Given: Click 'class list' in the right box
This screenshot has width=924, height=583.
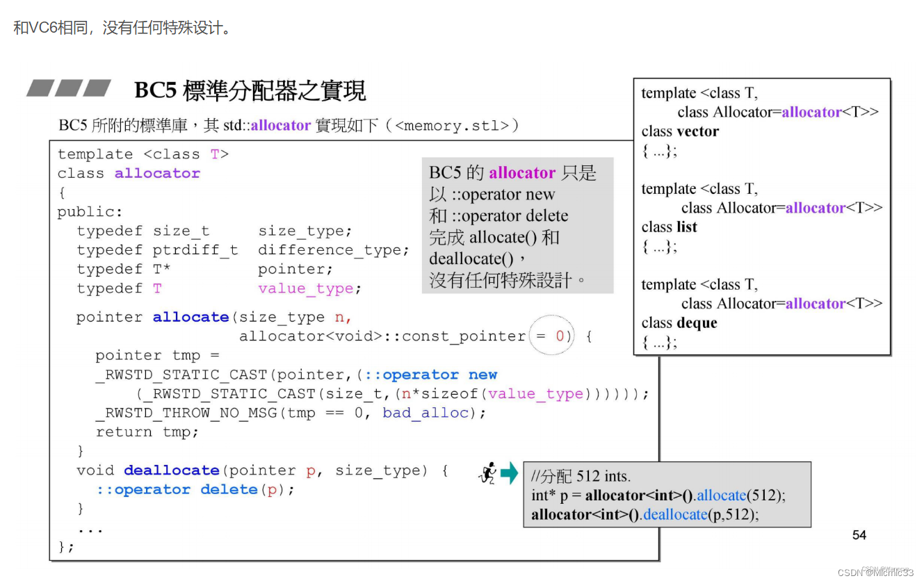Looking at the screenshot, I should coord(669,227).
